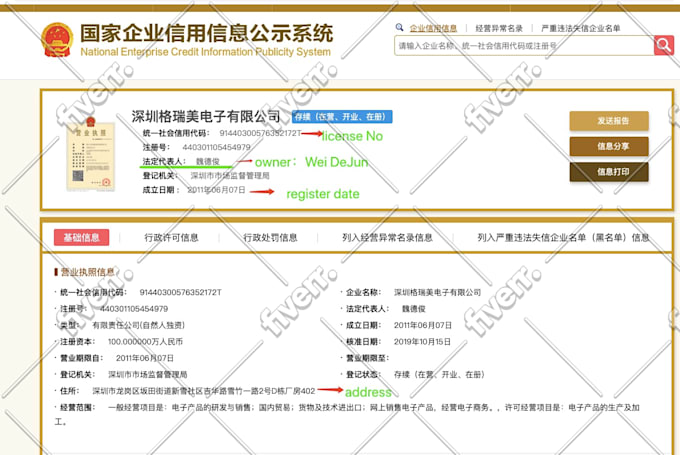Click the 登记状态 value 存续
The height and width of the screenshot is (455, 680).
tap(439, 374)
